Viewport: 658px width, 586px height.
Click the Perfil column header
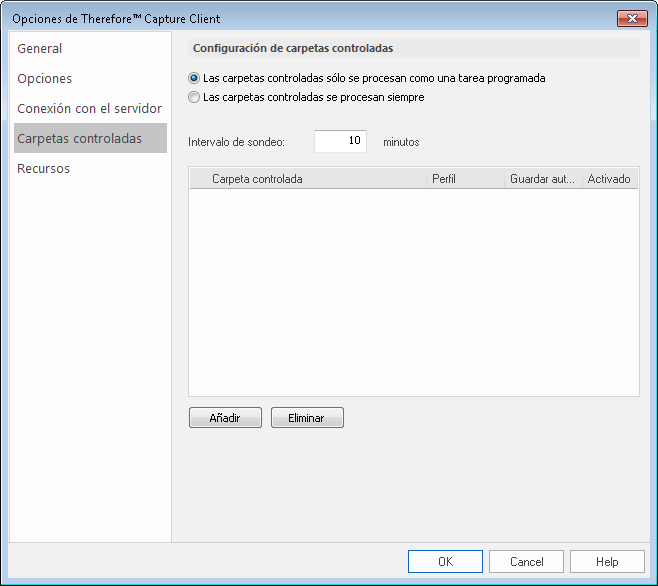[465, 179]
